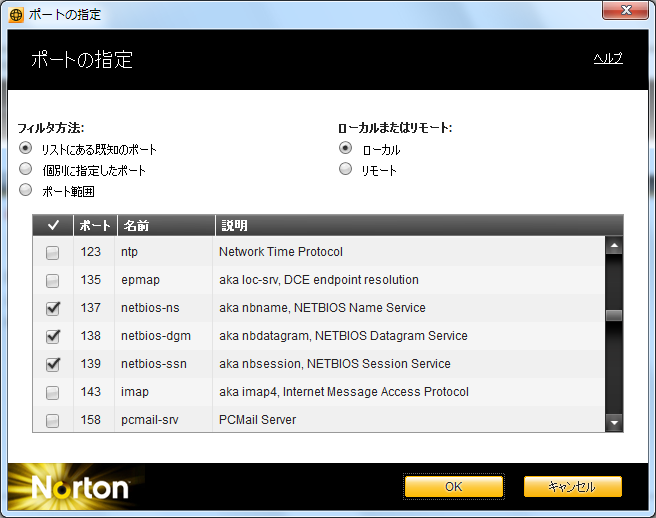Confirm with the OK button

pos(453,487)
